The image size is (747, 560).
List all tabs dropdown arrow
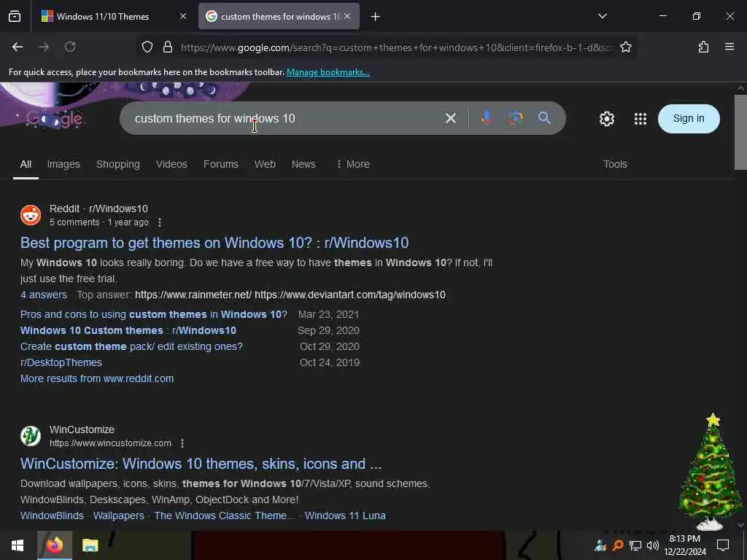coord(602,16)
